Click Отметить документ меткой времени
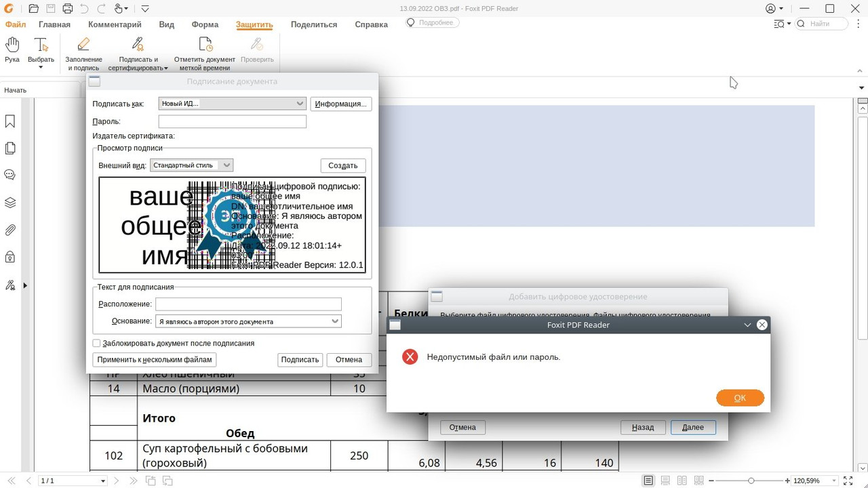Image resolution: width=868 pixels, height=488 pixels. pyautogui.click(x=205, y=54)
